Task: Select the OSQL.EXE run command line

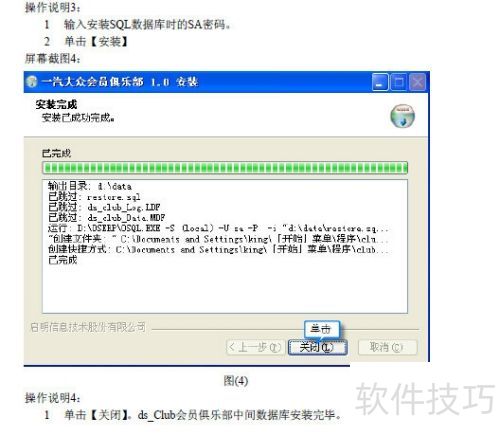Action: tap(218, 228)
